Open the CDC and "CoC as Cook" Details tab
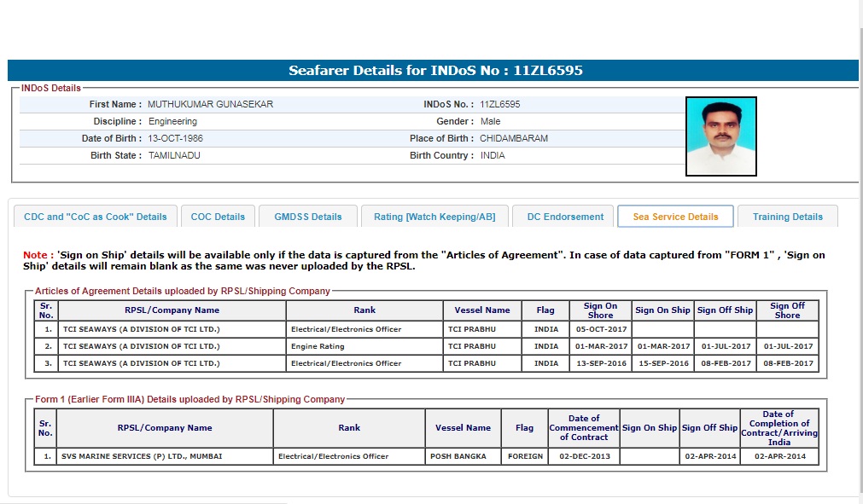Image resolution: width=863 pixels, height=504 pixels. point(95,217)
